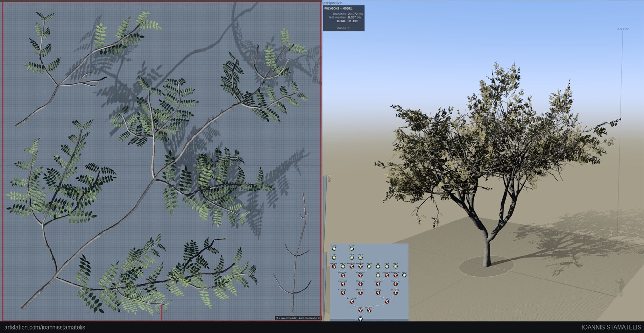The image size is (644, 333).
Task: Select the Bifurcating node directly below Leaf 6
Action: click(x=334, y=266)
